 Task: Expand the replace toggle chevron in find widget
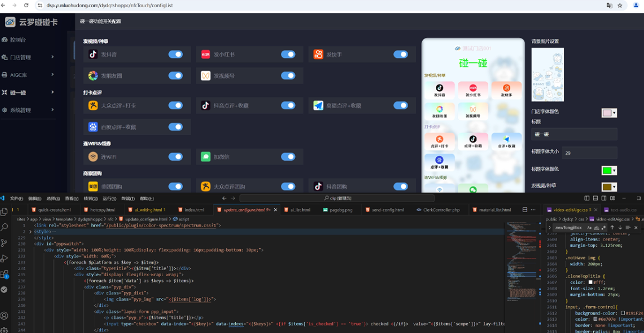pos(550,227)
